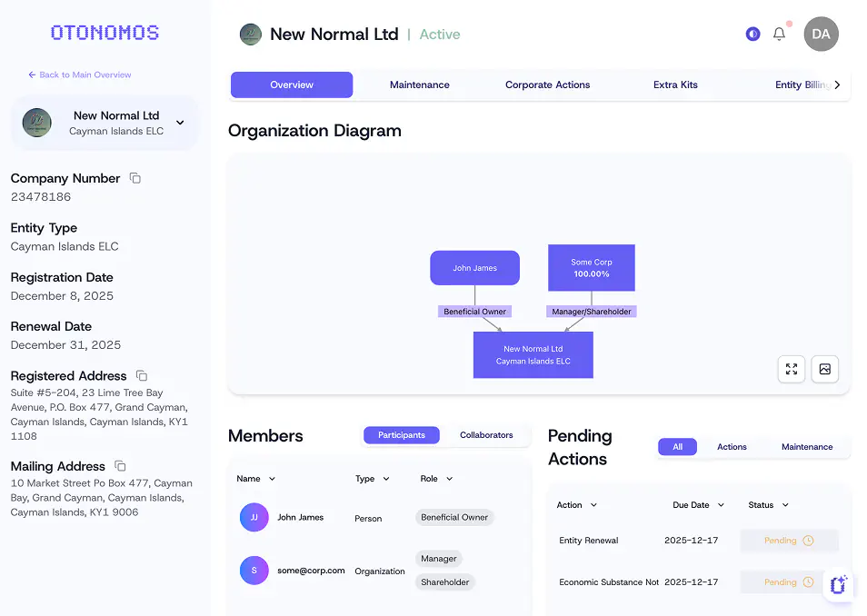Click the Pending status for Entity Renewal
The width and height of the screenshot is (867, 616).
787,540
